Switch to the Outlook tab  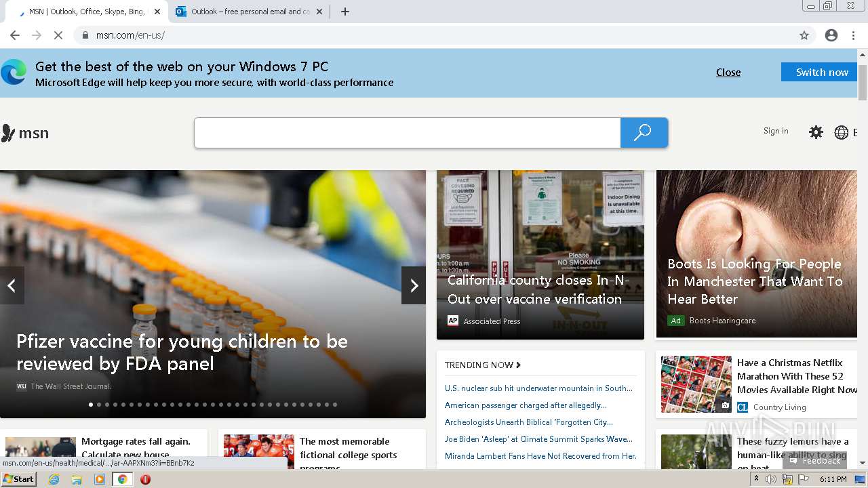click(x=248, y=12)
